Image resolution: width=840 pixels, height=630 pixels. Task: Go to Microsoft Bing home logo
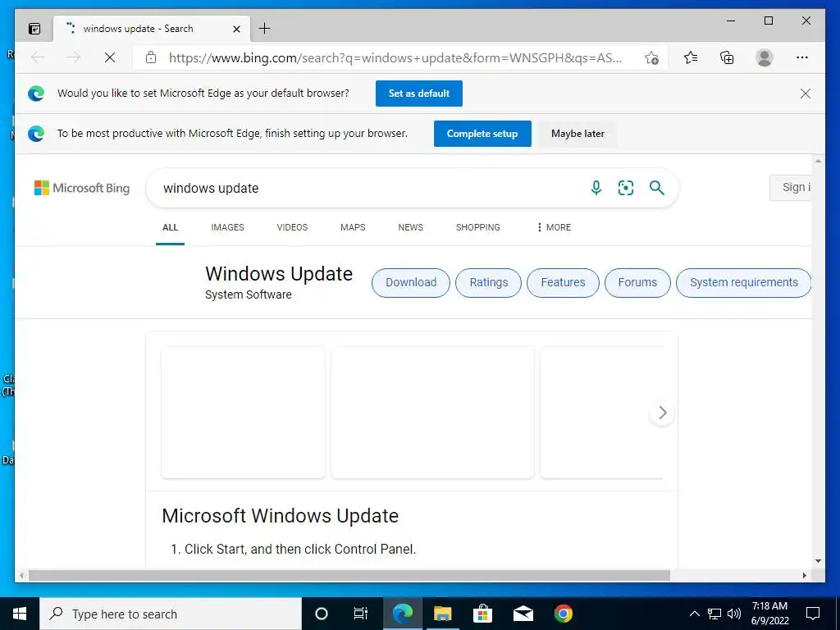pyautogui.click(x=82, y=188)
